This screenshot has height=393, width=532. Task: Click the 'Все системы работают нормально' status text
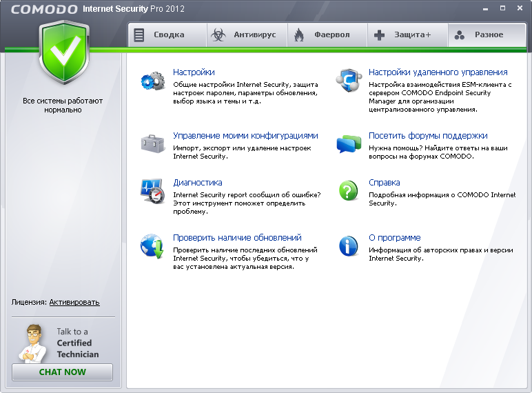pyautogui.click(x=63, y=105)
